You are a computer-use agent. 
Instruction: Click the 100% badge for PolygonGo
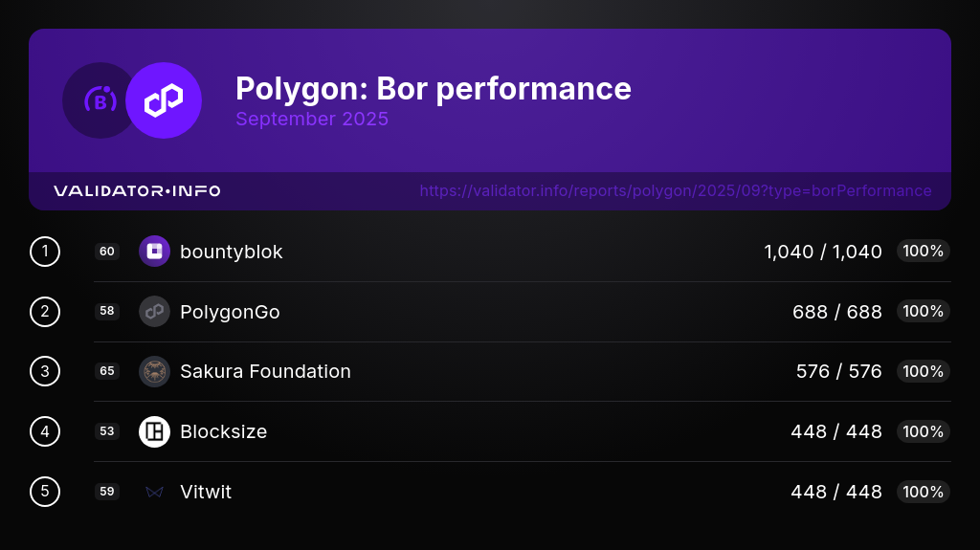pyautogui.click(x=923, y=311)
